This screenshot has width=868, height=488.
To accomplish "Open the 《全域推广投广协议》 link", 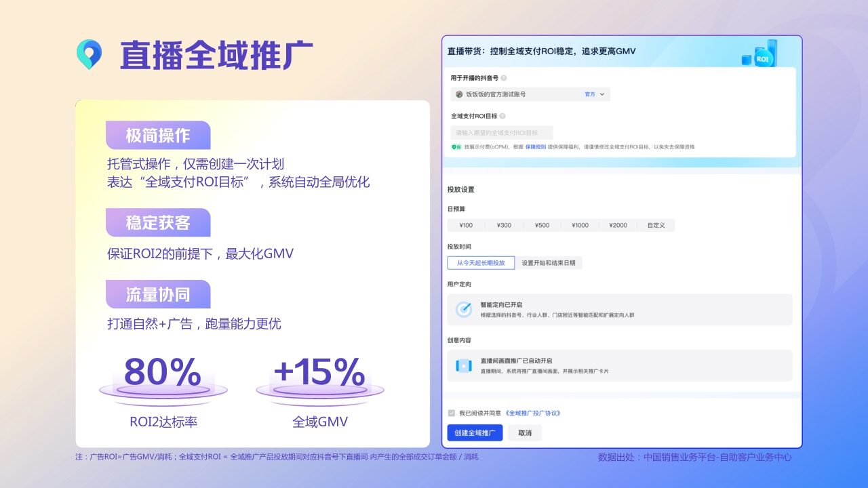I will tap(532, 413).
